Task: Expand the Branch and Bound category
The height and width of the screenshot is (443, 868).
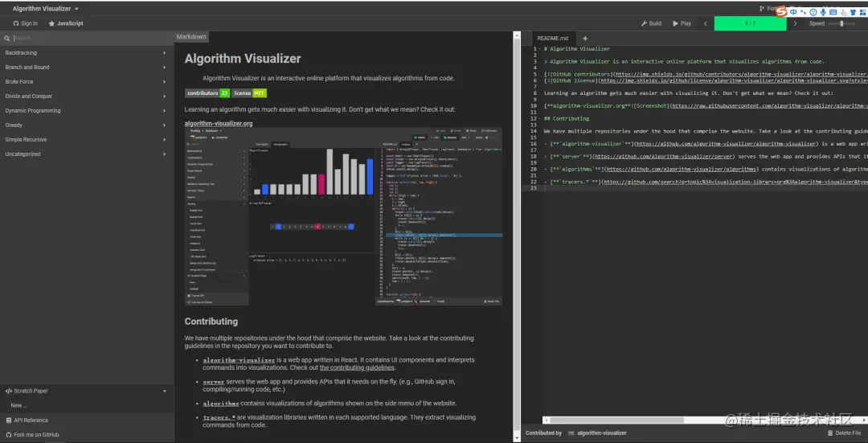Action: click(87, 67)
